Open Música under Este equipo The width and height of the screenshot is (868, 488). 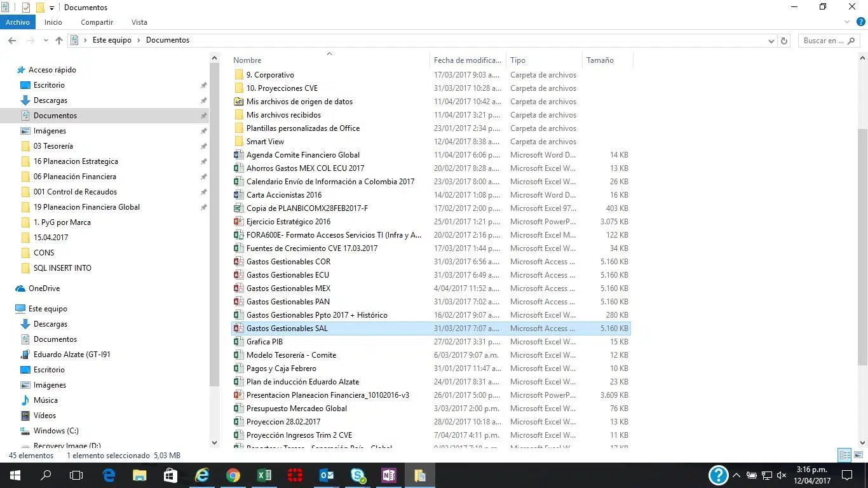pos(46,400)
